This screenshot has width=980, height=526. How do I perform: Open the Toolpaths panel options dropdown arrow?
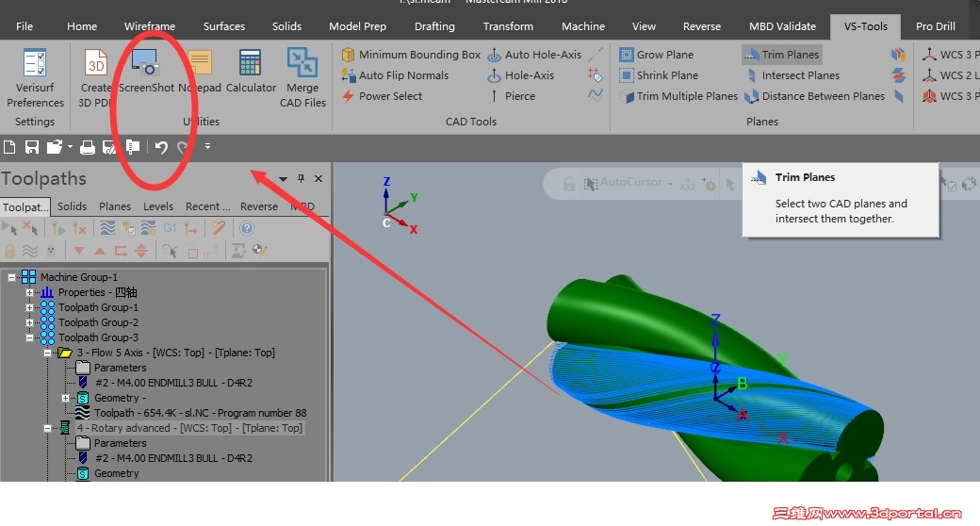pos(283,179)
